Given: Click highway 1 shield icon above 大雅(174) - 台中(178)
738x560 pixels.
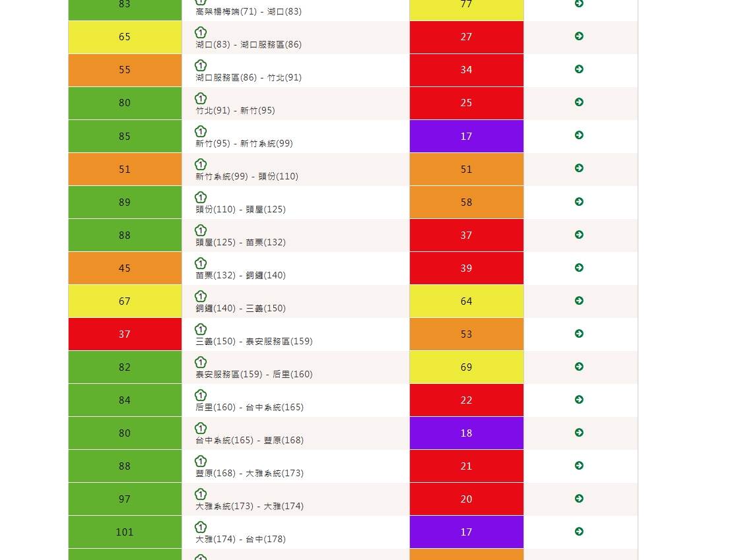Looking at the screenshot, I should (x=201, y=527).
